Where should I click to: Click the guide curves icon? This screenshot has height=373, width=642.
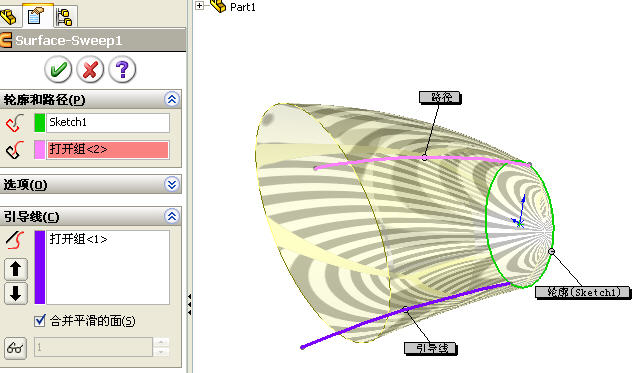coord(15,240)
